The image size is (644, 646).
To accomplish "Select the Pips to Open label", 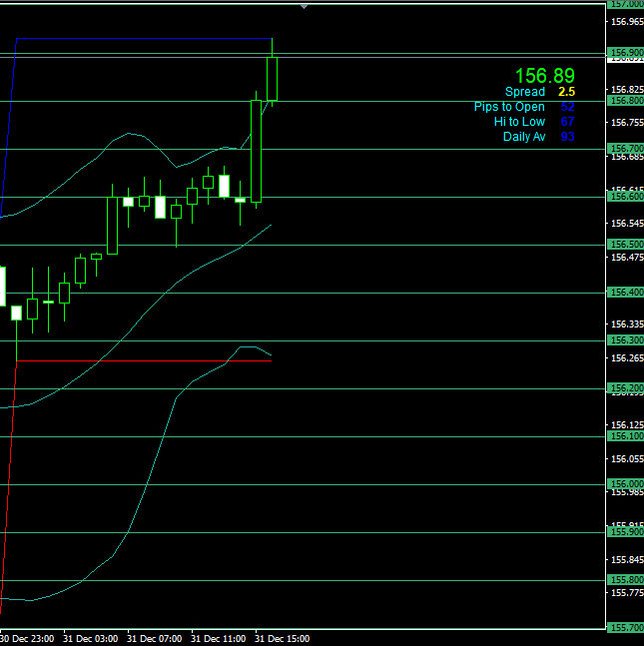I will coord(509,107).
